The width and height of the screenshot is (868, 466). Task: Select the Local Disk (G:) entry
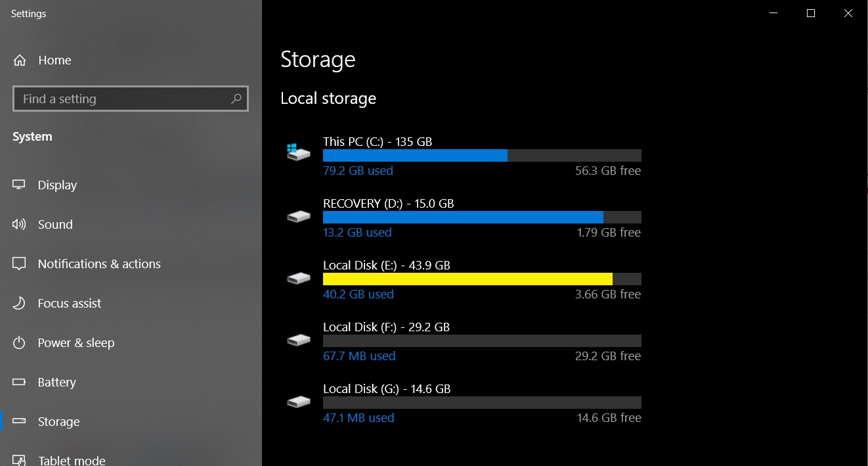tap(460, 401)
